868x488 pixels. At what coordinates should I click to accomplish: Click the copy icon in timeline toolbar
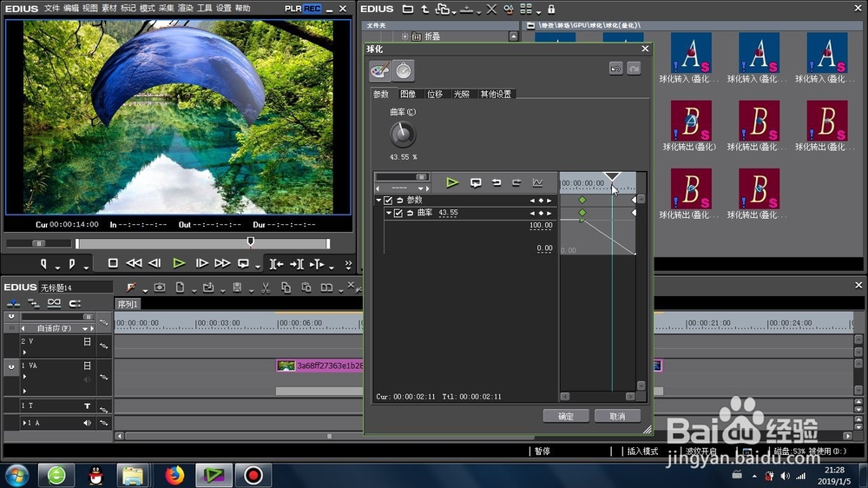point(286,287)
